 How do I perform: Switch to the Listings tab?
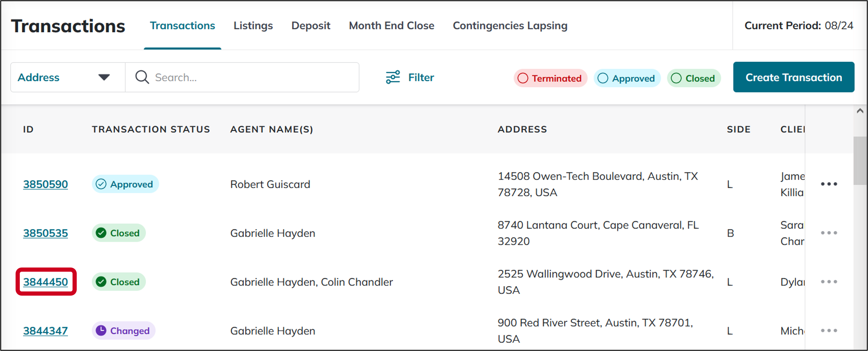253,25
